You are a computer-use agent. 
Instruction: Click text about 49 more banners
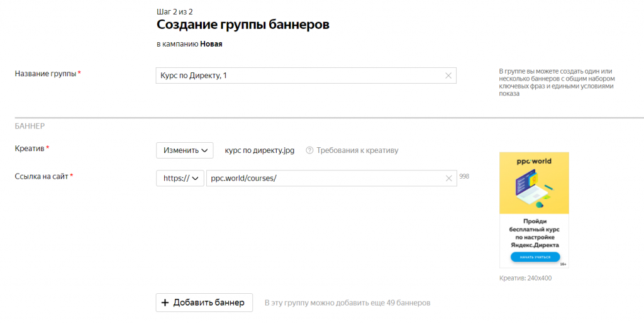click(347, 303)
